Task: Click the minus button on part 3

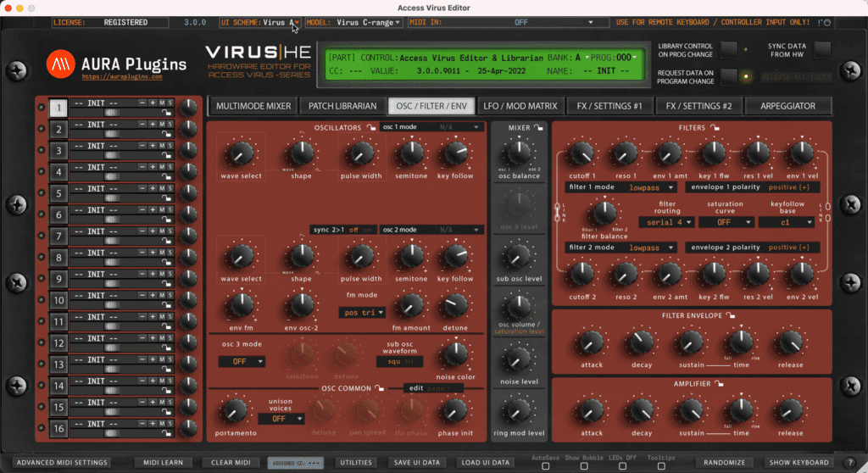Action: click(142, 146)
